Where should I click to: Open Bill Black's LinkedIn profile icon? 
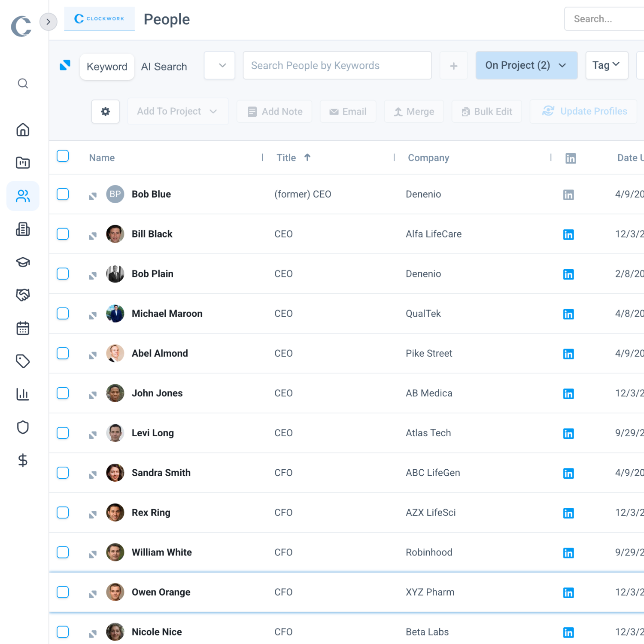click(x=568, y=234)
